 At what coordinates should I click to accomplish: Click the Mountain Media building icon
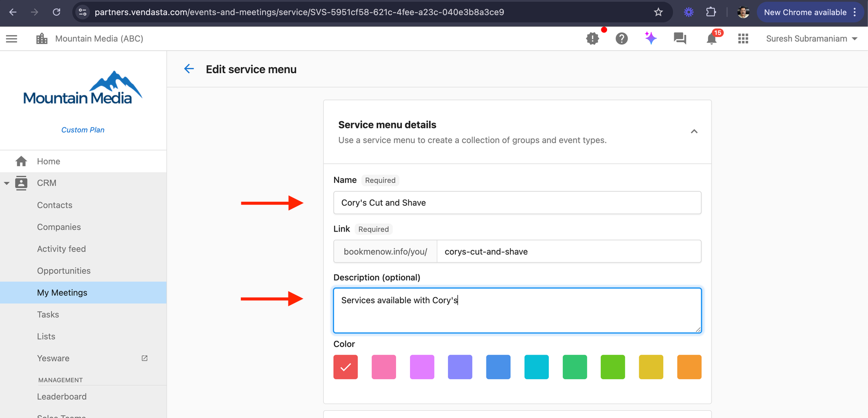42,39
